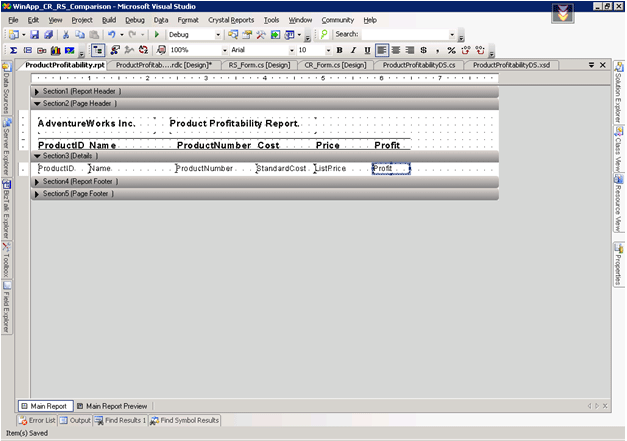
Task: Click the Undo arrow icon
Action: pyautogui.click(x=112, y=35)
